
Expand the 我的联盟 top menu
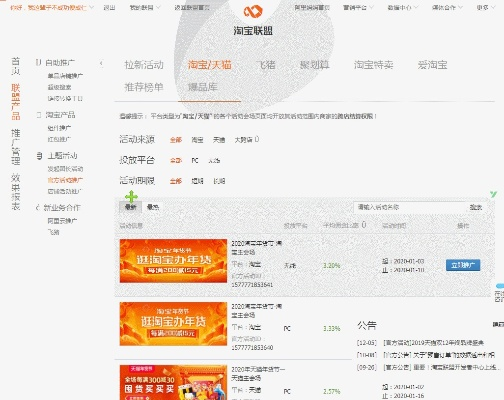(145, 7)
